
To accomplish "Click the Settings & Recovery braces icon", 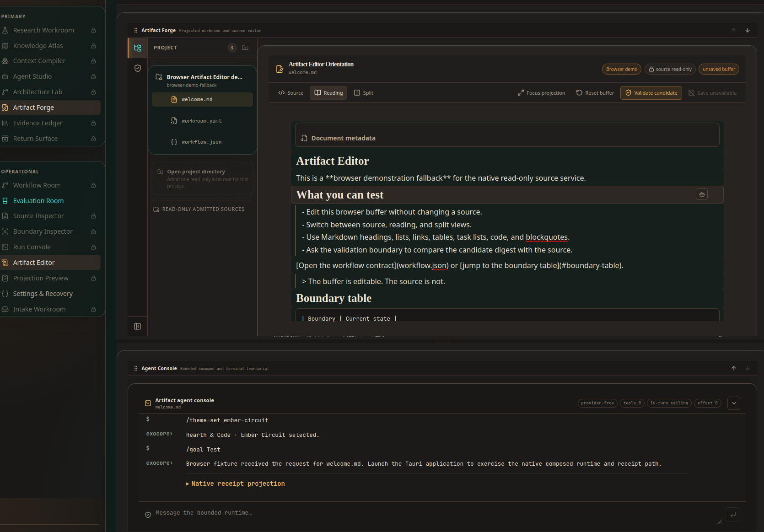I will point(5,294).
